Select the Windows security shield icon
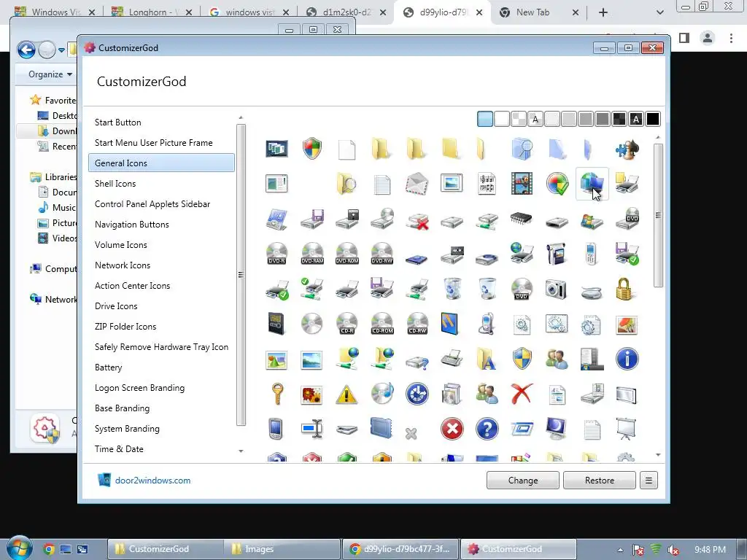Viewport: 747px width, 560px height. click(x=312, y=149)
